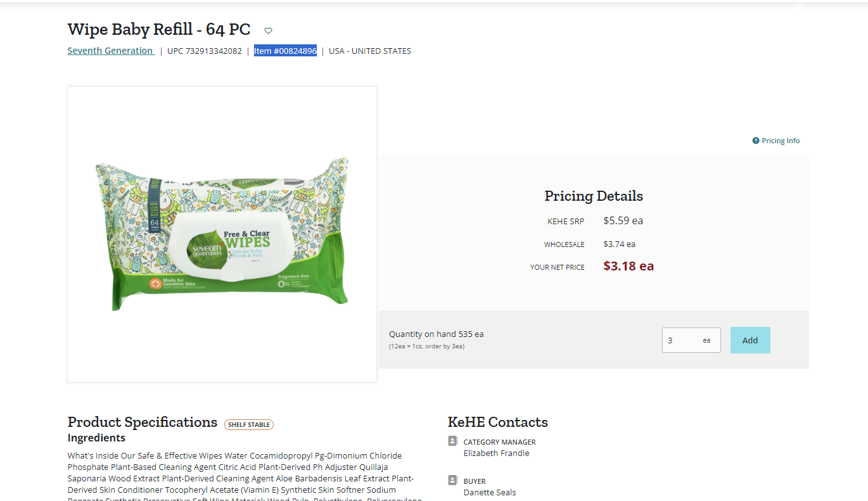The image size is (868, 501).
Task: Select contact name Danette Seals
Action: click(490, 492)
